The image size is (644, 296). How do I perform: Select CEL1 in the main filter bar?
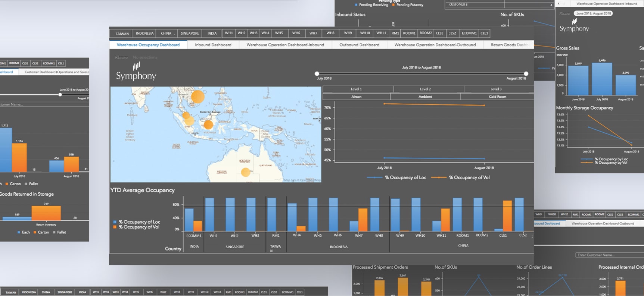point(484,33)
